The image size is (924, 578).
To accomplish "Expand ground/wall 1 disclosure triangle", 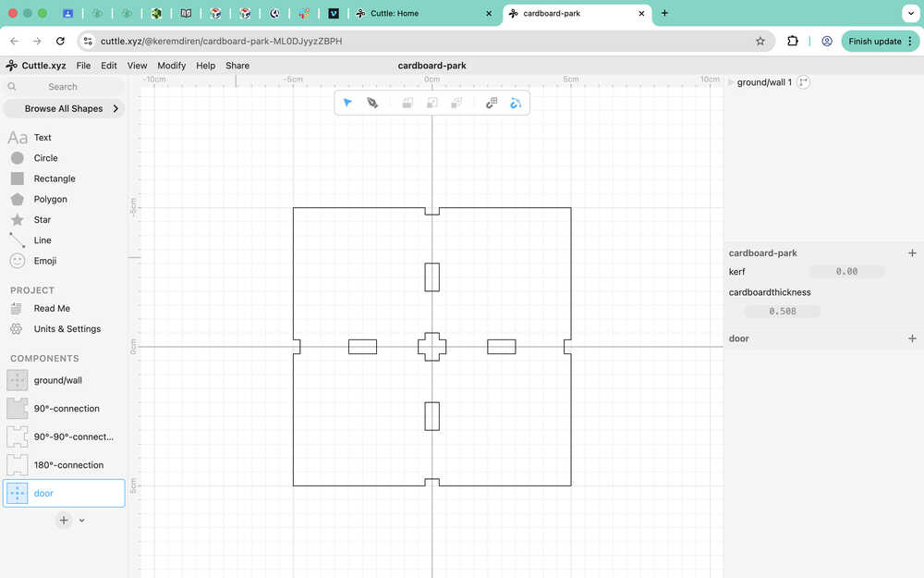I will coord(731,82).
